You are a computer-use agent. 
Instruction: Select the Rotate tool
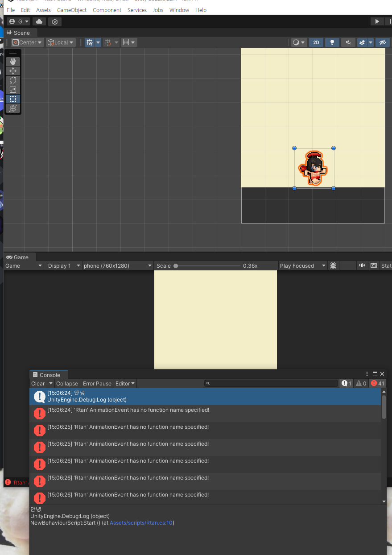click(13, 80)
